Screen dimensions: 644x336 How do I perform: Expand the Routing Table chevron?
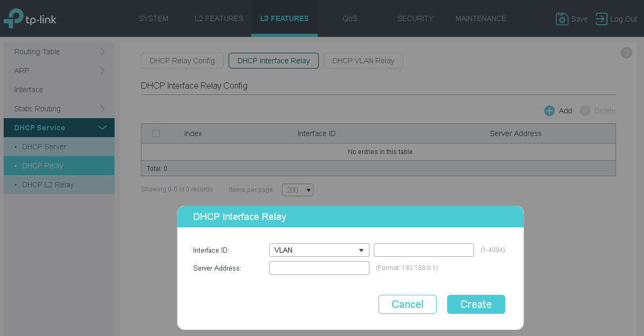102,52
